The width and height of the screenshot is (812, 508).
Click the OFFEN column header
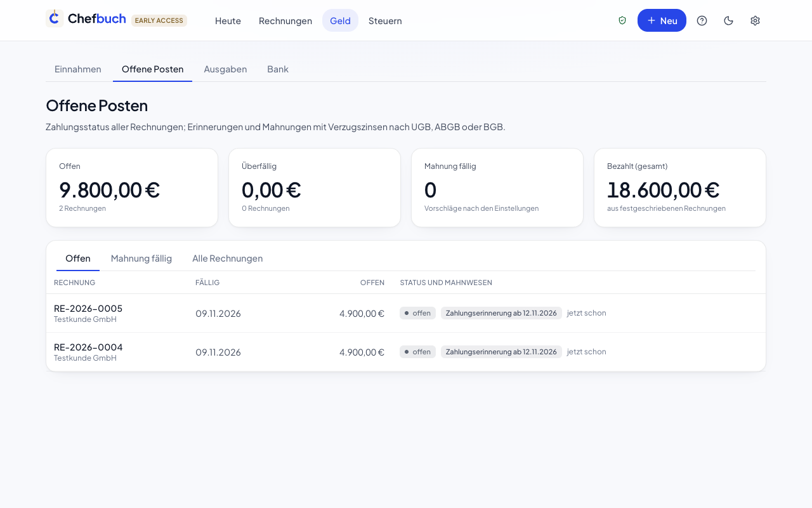pos(372,283)
